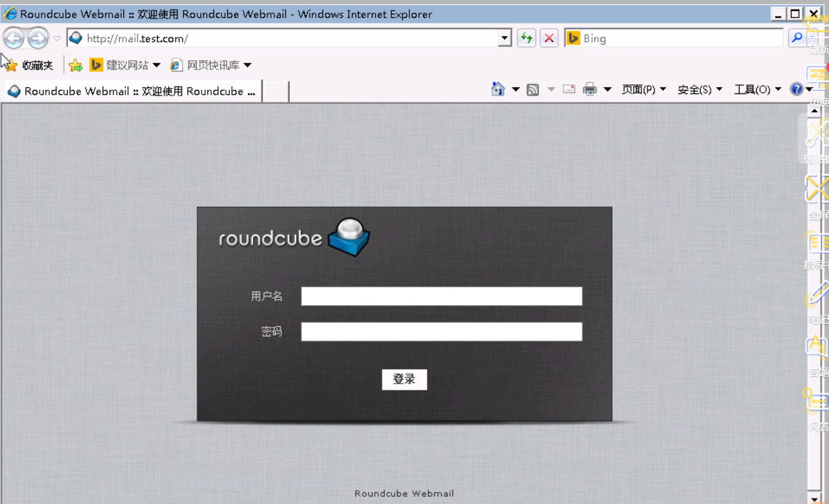This screenshot has width=829, height=504.
Task: Focus the 用户名 username input field
Action: coord(441,296)
